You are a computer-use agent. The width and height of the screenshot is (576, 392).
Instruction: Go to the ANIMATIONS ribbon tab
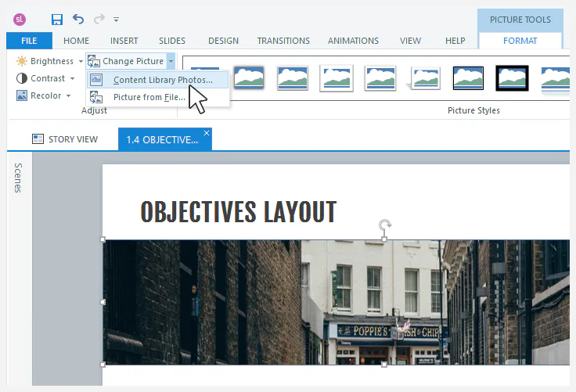(x=353, y=41)
